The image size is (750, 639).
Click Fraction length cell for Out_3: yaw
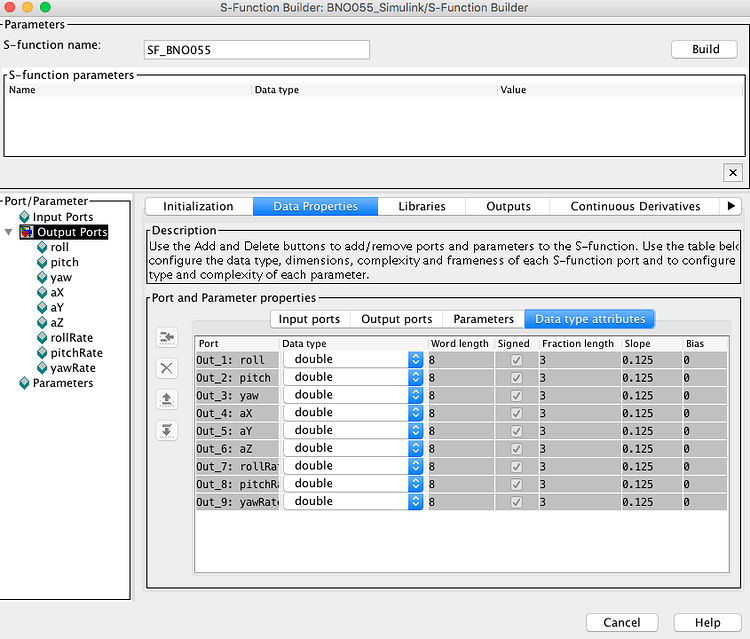[580, 396]
